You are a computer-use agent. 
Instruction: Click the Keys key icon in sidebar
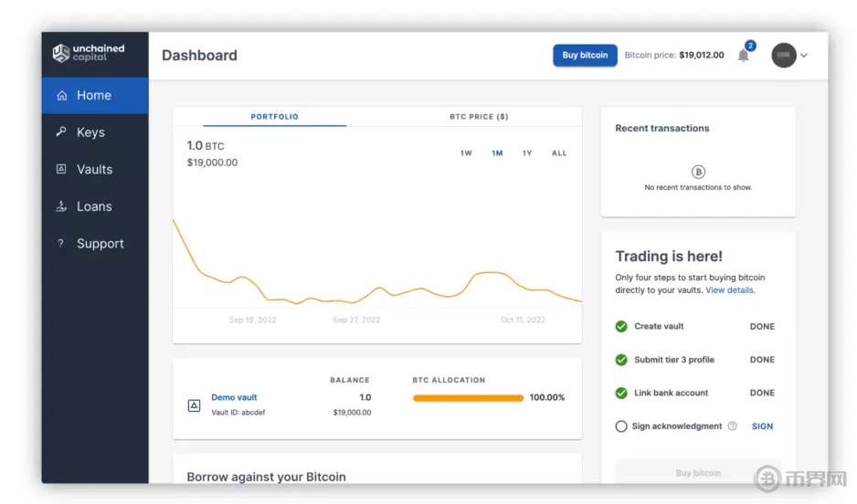pos(62,132)
